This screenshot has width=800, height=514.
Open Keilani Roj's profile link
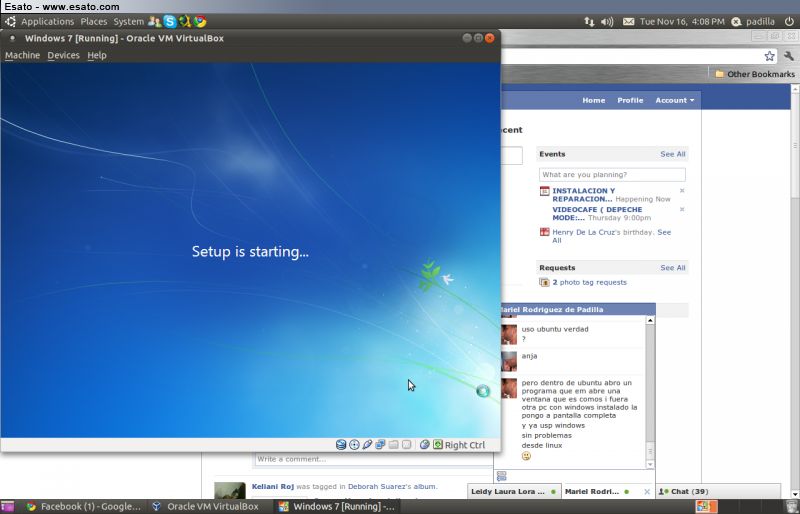(x=273, y=486)
